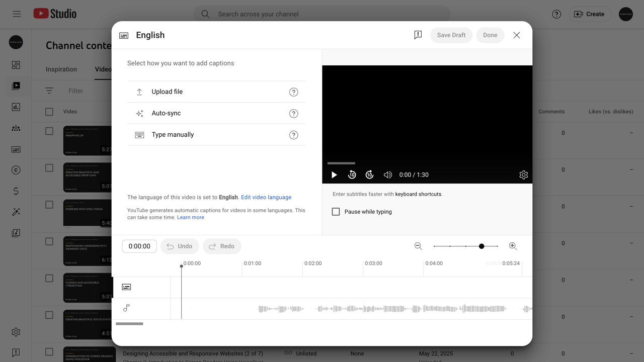644x362 pixels.
Task: Click keyboard shortcuts link
Action: pyautogui.click(x=419, y=194)
